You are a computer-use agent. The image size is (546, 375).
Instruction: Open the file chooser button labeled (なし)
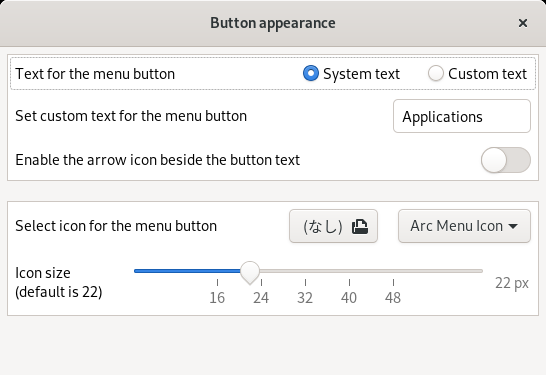point(333,226)
